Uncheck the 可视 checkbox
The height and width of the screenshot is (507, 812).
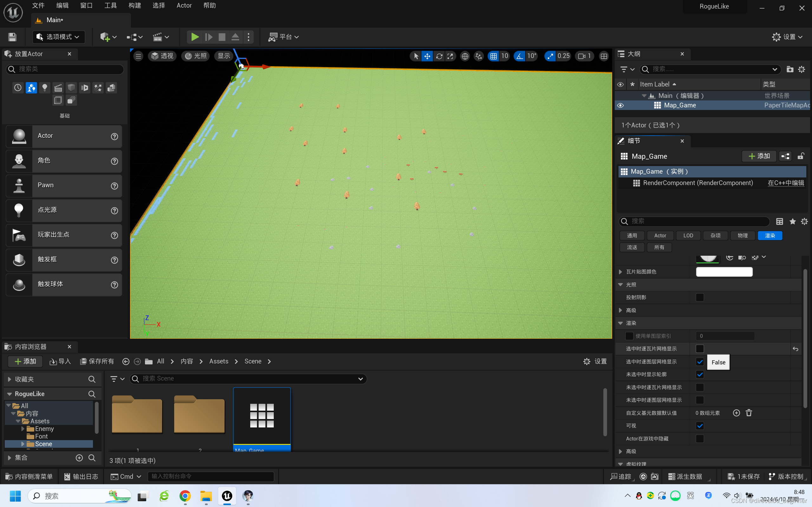(700, 426)
